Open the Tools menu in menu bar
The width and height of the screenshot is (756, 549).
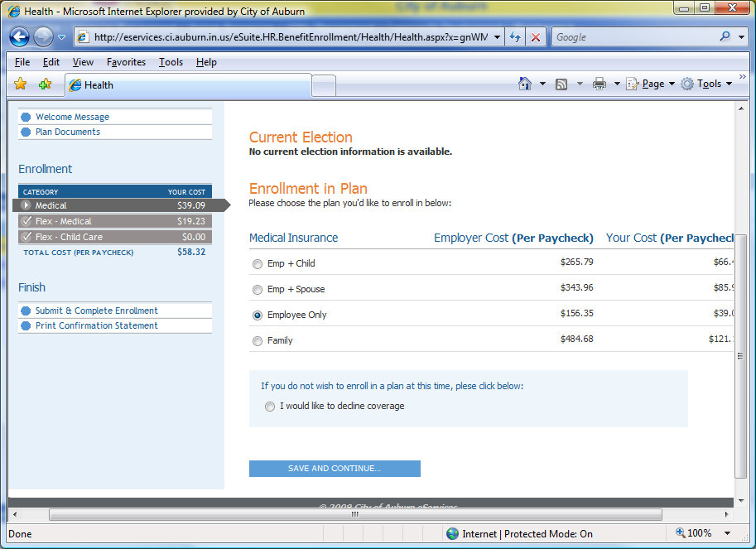[x=171, y=62]
